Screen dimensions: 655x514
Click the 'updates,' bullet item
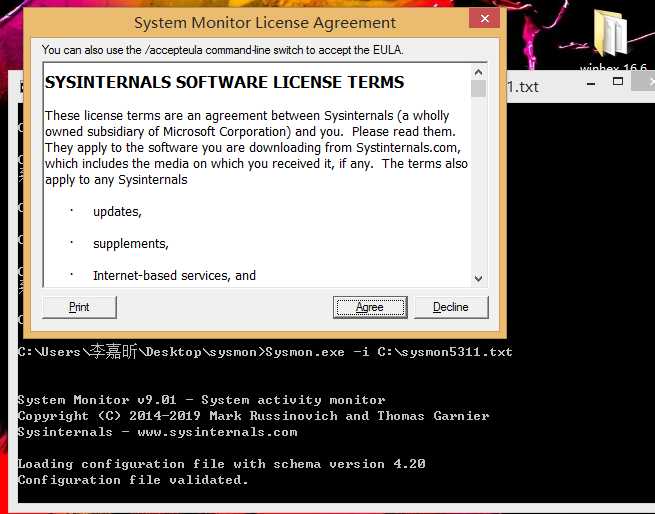[x=117, y=212]
